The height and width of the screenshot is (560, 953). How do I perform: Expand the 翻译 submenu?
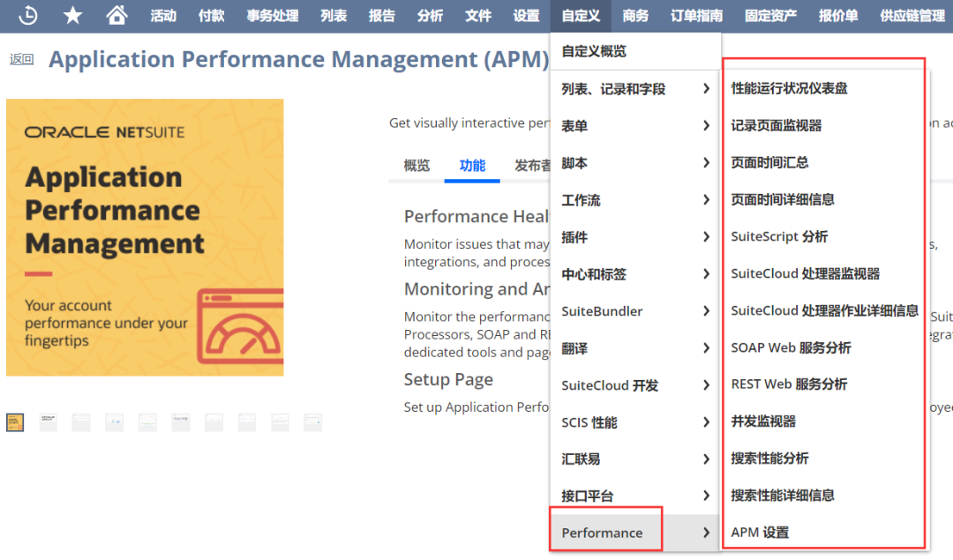[x=635, y=348]
